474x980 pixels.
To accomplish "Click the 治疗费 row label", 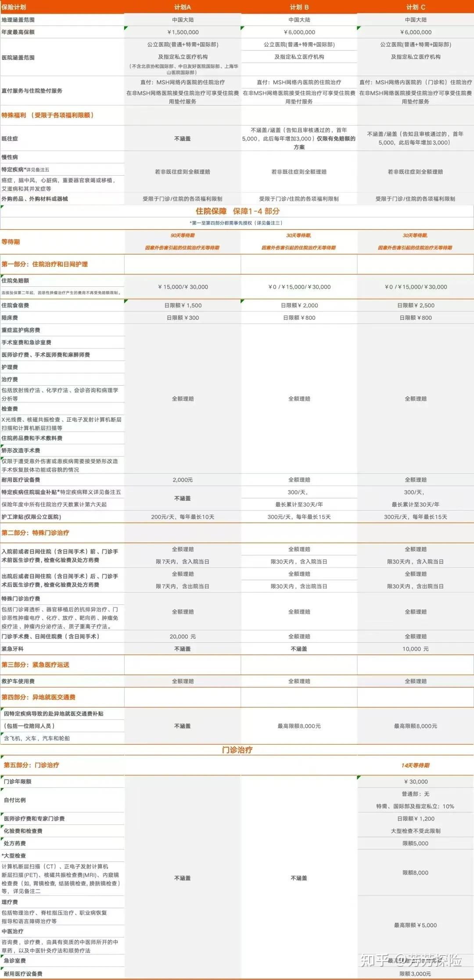I will tap(10, 379).
